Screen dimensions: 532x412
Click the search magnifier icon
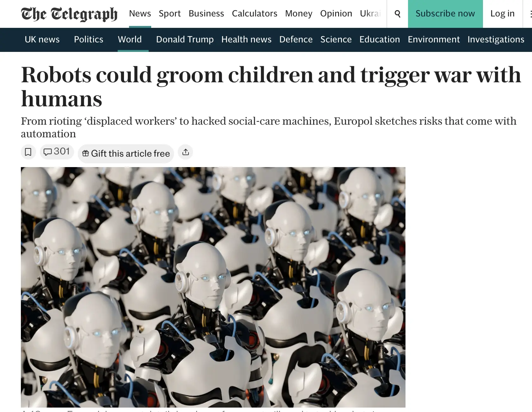click(x=397, y=14)
